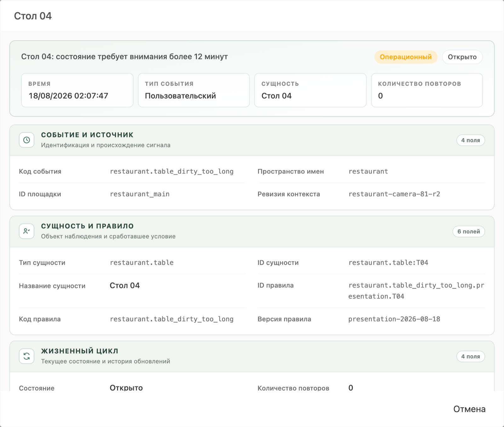Viewport: 504px width, 427px height.
Task: Click the alert title about 12 минут
Action: 124,57
